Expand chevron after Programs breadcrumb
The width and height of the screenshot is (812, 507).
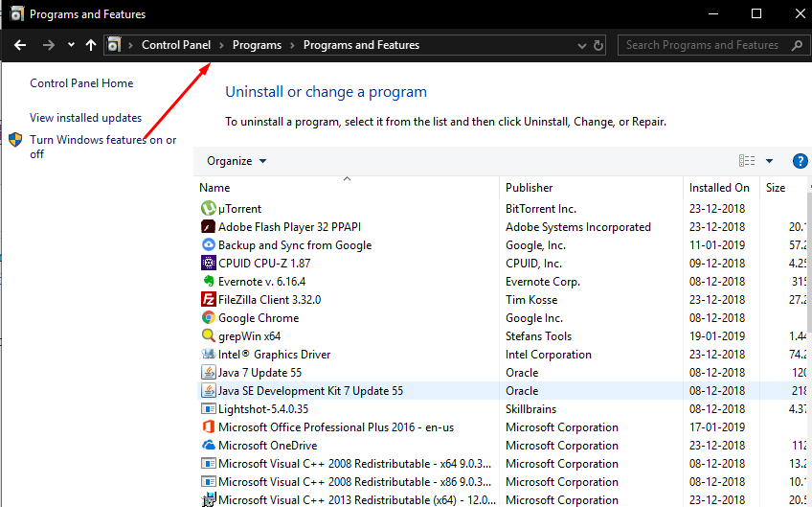(x=293, y=46)
